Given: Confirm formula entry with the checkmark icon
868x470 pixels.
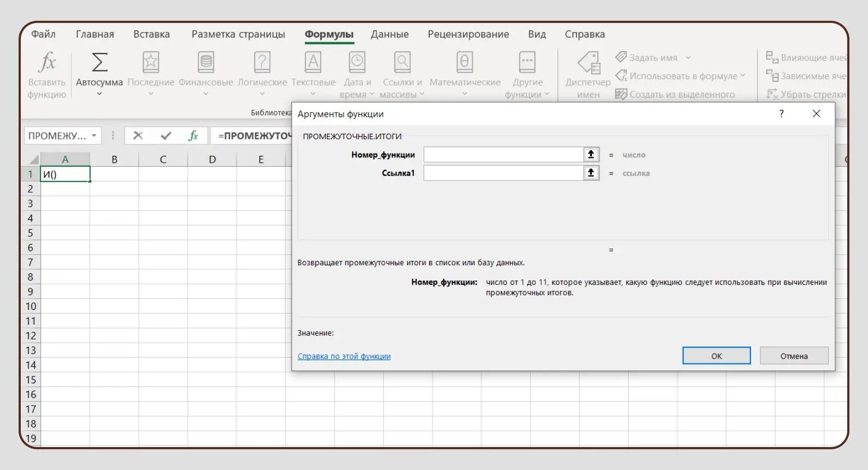Looking at the screenshot, I should (166, 136).
